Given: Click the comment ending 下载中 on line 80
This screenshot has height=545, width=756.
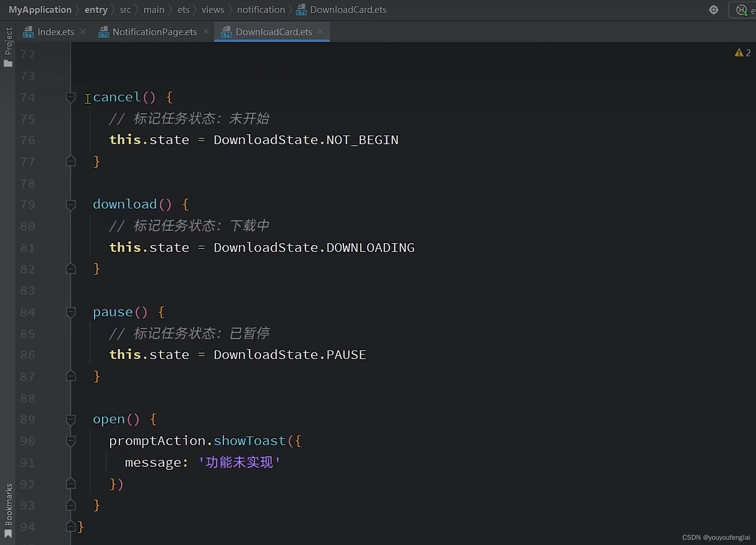Looking at the screenshot, I should coord(189,226).
